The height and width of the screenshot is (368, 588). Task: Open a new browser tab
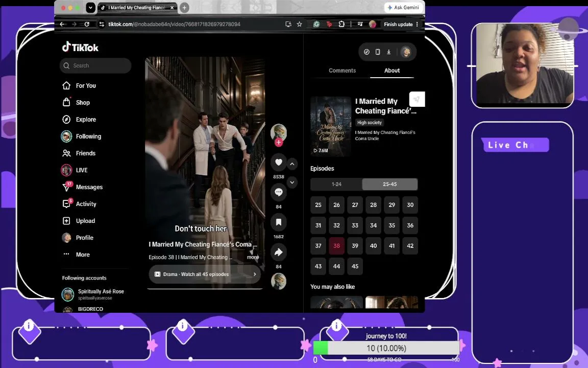point(184,8)
